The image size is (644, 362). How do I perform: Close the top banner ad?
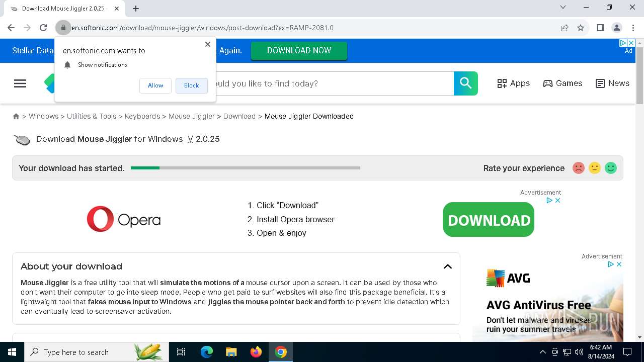coord(631,43)
